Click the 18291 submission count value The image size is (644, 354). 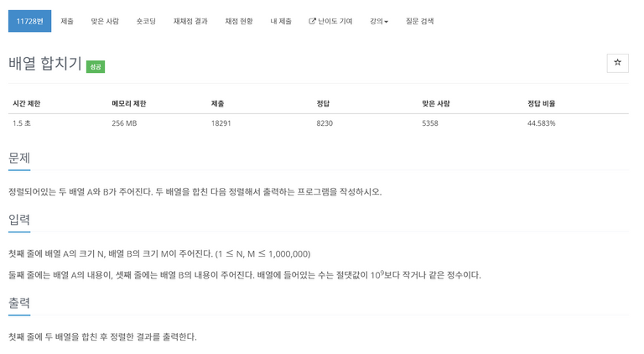[x=221, y=123]
